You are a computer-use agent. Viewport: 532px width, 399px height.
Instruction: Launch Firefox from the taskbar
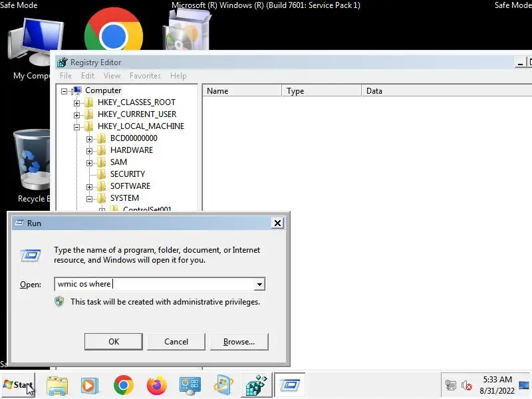pyautogui.click(x=157, y=386)
